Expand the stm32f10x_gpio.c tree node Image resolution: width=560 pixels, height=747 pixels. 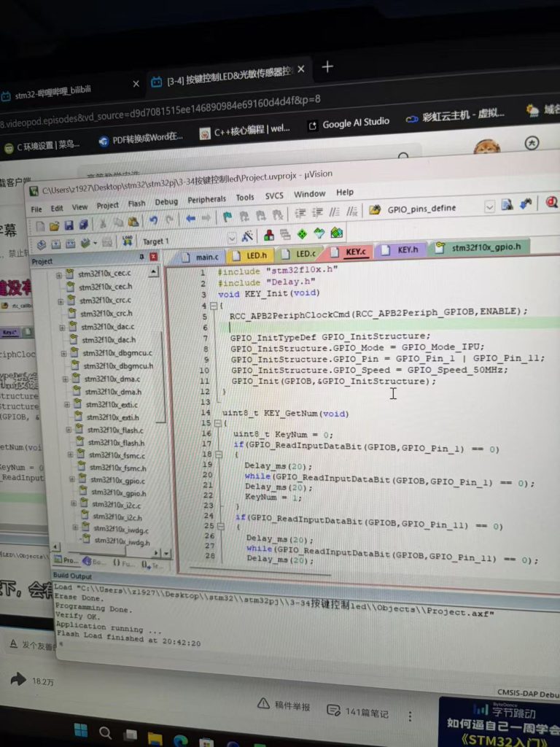72,480
